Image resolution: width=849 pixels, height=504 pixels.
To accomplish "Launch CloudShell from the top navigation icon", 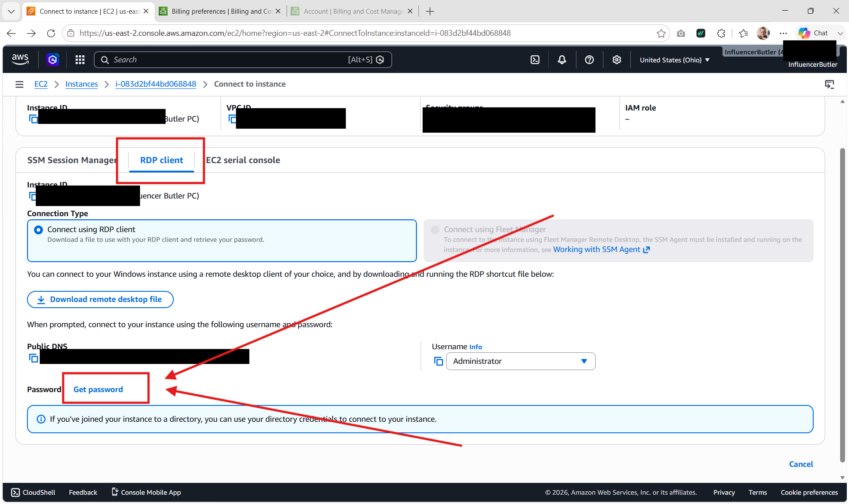I will point(535,60).
